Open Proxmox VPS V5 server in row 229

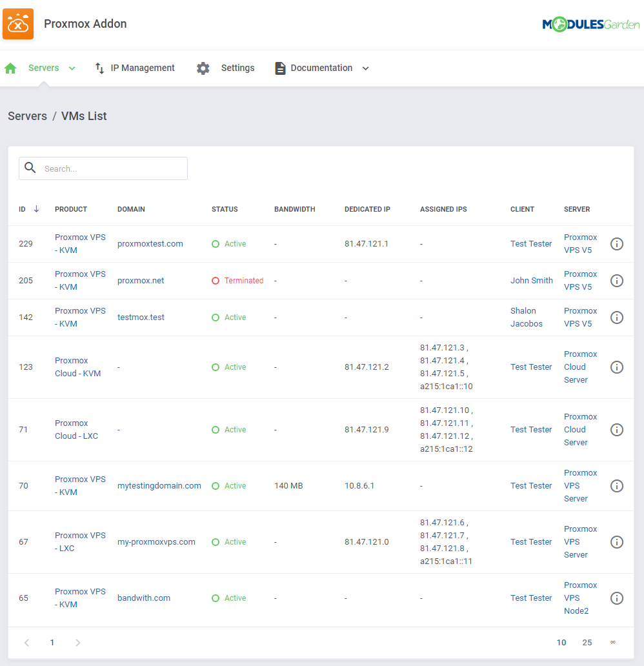580,244
